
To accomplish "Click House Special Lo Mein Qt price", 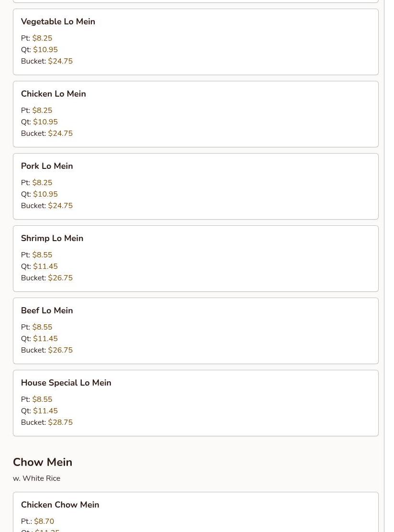I will (x=45, y=411).
